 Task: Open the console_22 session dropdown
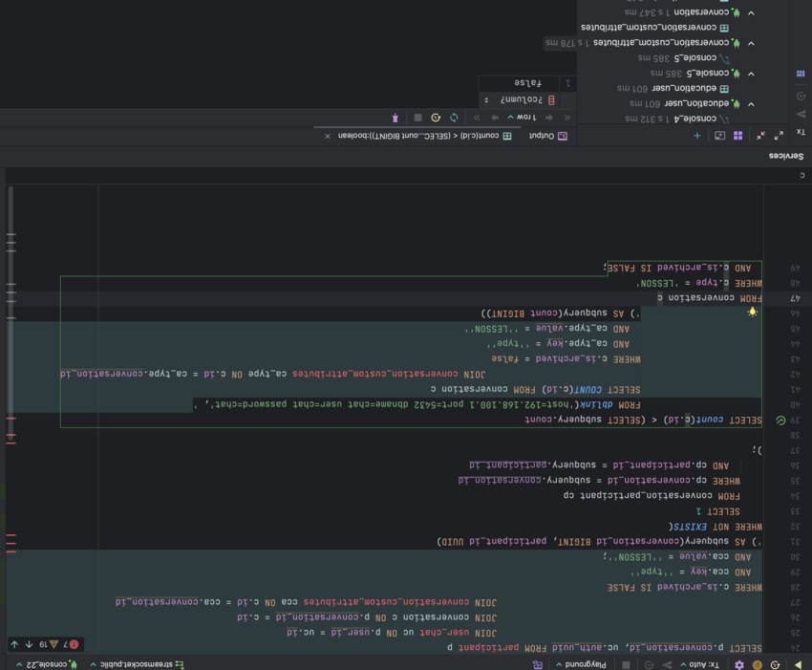(47, 664)
